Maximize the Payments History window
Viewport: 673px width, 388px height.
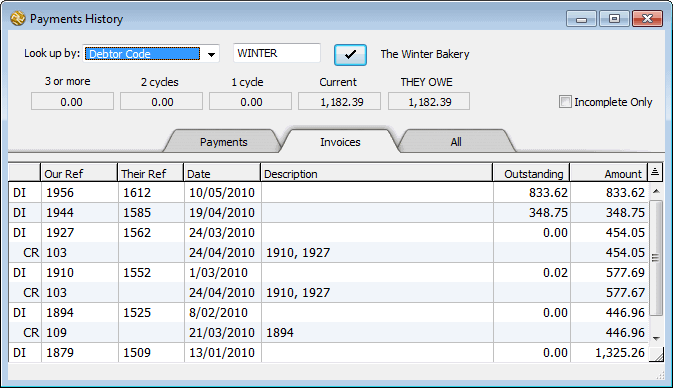click(614, 19)
